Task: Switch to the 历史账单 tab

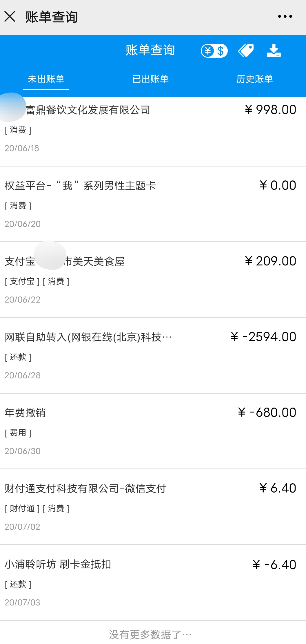Action: point(255,79)
